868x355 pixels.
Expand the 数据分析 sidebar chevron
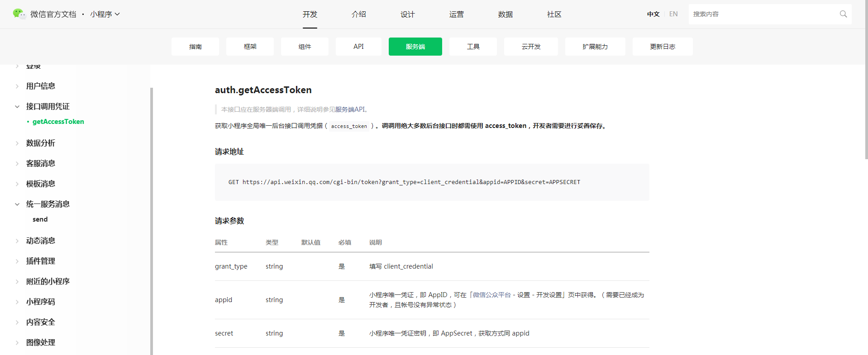click(17, 143)
